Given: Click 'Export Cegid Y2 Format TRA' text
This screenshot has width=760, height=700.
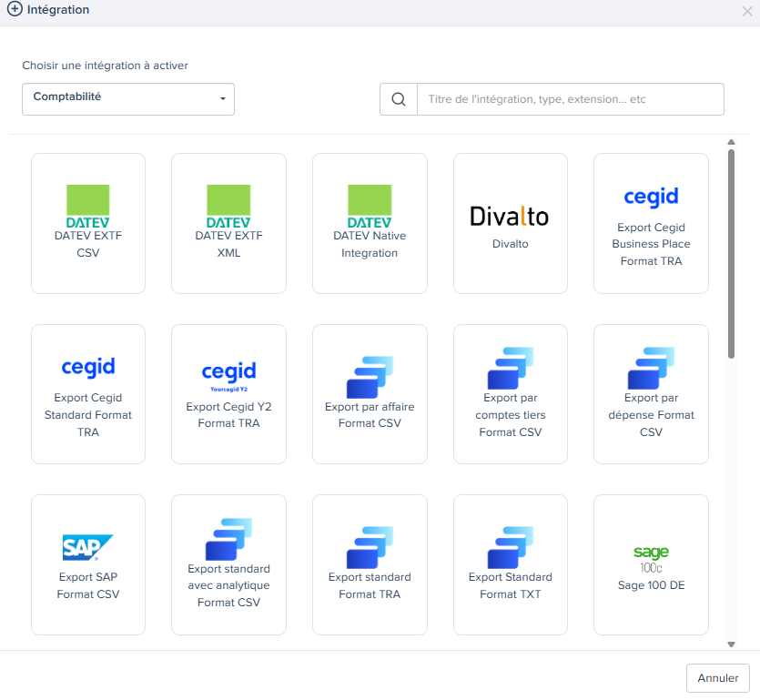Looking at the screenshot, I should pos(228,415).
